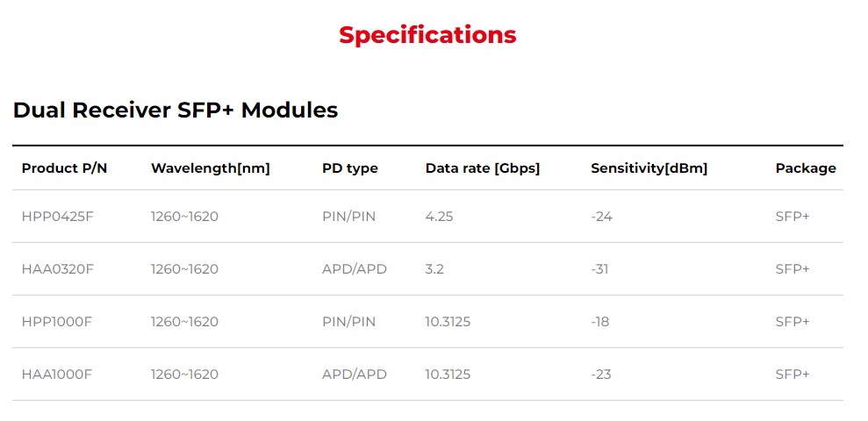
Task: Click the 4.25 data rate cell
Action: (x=439, y=217)
